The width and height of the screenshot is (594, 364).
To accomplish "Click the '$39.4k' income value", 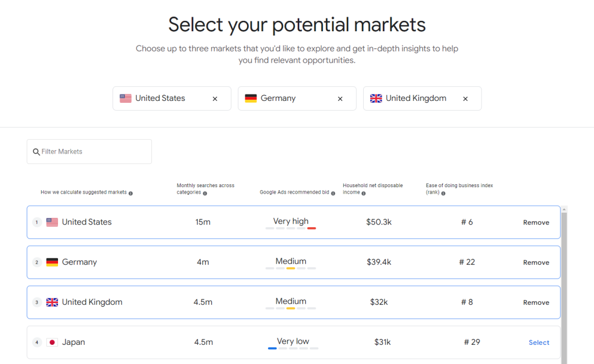I will 379,262.
